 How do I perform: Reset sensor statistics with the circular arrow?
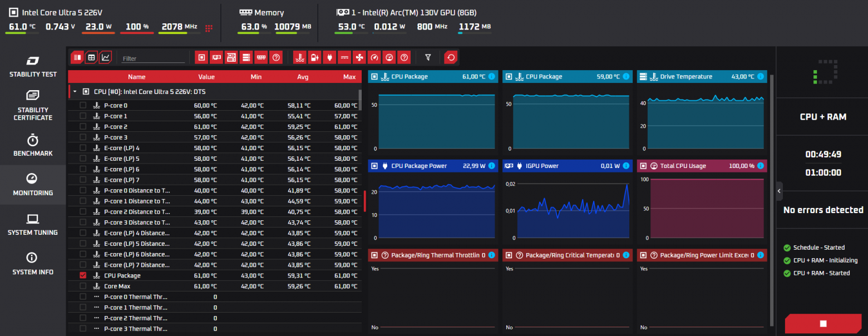point(451,57)
